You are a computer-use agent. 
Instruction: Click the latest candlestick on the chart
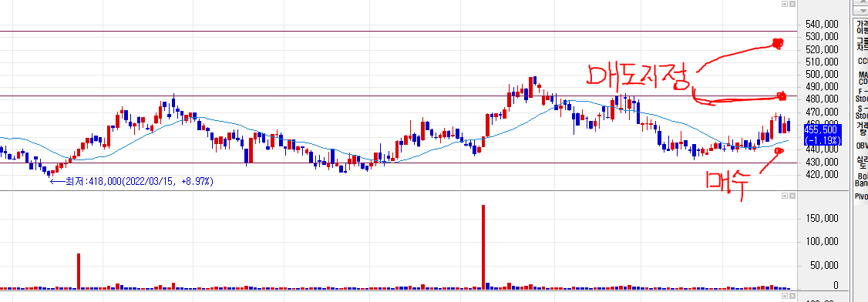[x=789, y=125]
